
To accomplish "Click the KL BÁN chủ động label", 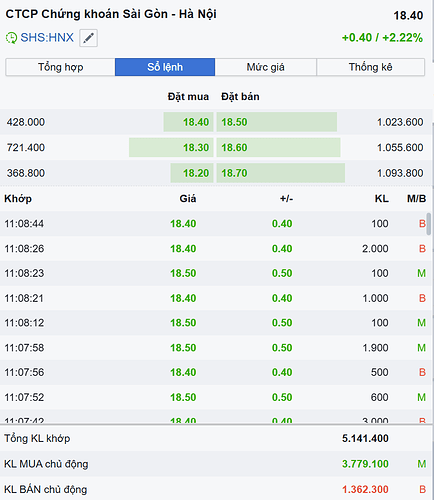I will coord(46,489).
